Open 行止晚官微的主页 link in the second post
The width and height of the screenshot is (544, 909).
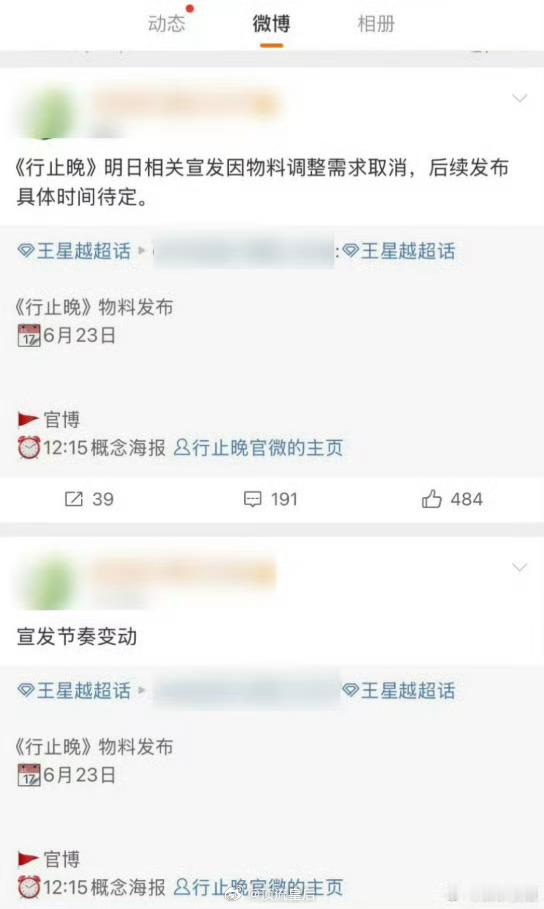point(259,887)
